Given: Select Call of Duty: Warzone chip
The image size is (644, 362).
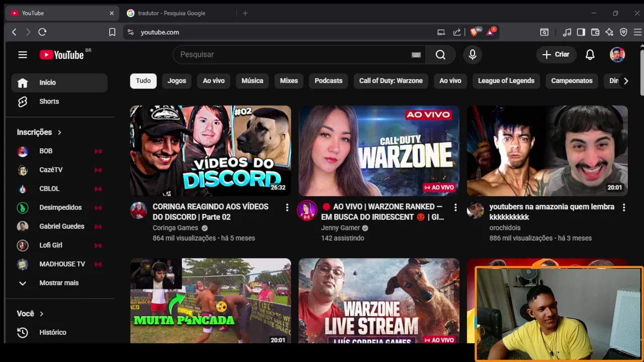Looking at the screenshot, I should pyautogui.click(x=391, y=80).
